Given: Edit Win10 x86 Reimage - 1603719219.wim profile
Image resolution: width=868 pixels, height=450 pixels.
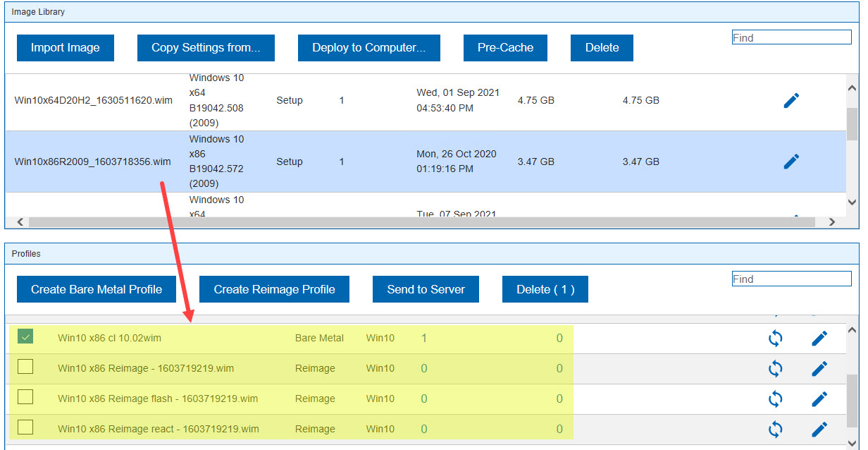Looking at the screenshot, I should pos(819,369).
